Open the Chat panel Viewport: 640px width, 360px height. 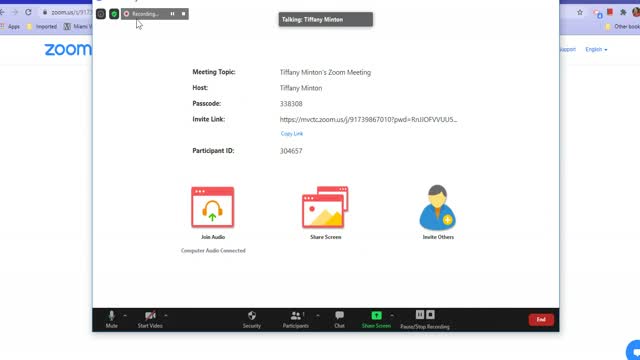339,320
